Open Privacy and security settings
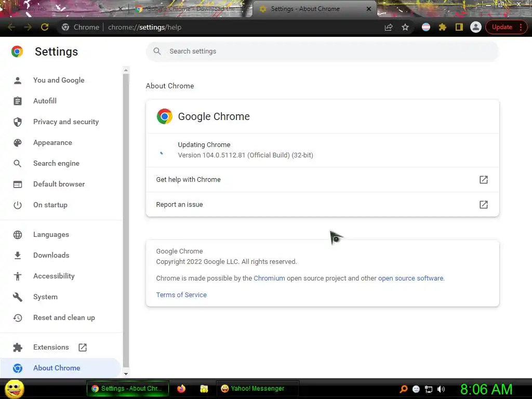The height and width of the screenshot is (399, 532). [x=66, y=122]
